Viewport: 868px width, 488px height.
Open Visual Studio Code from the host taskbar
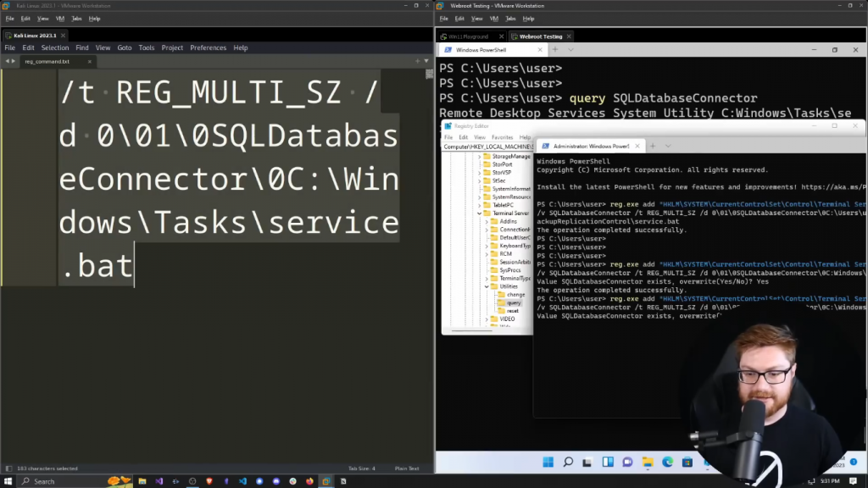point(242,481)
